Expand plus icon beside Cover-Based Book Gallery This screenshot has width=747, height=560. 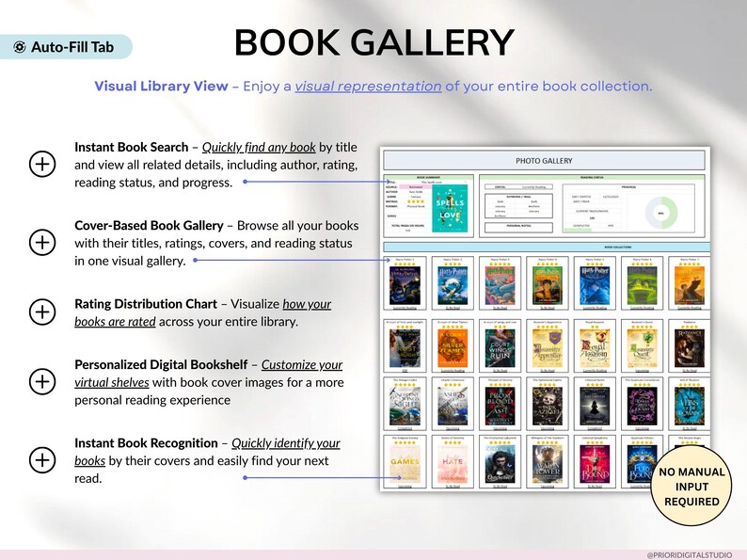click(42, 243)
